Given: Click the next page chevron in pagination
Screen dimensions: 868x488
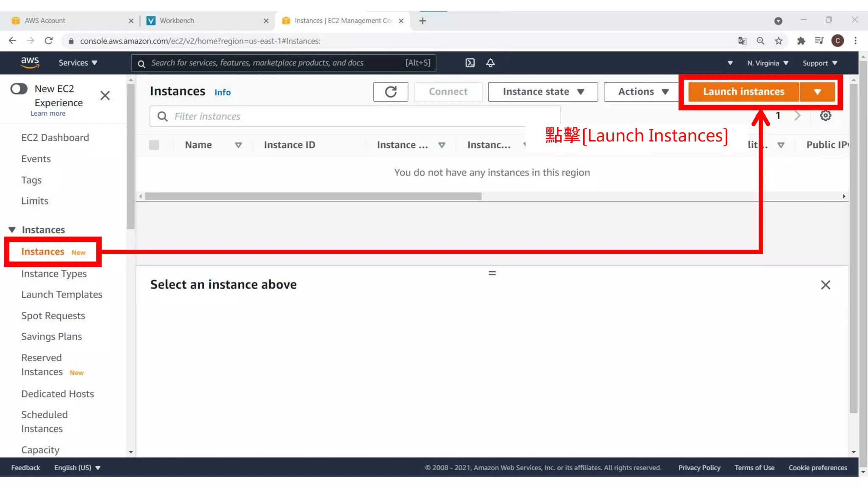Looking at the screenshot, I should coord(798,116).
